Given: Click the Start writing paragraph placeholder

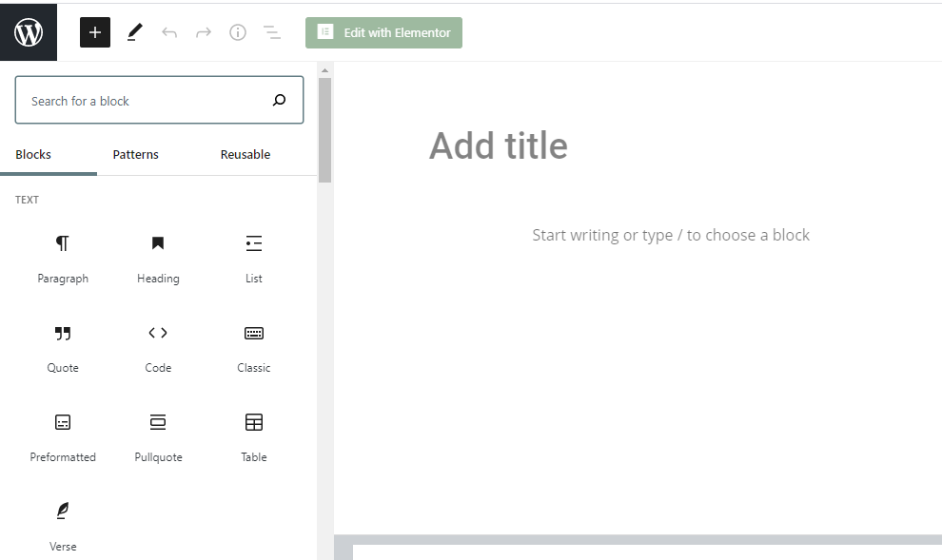Looking at the screenshot, I should tap(671, 235).
